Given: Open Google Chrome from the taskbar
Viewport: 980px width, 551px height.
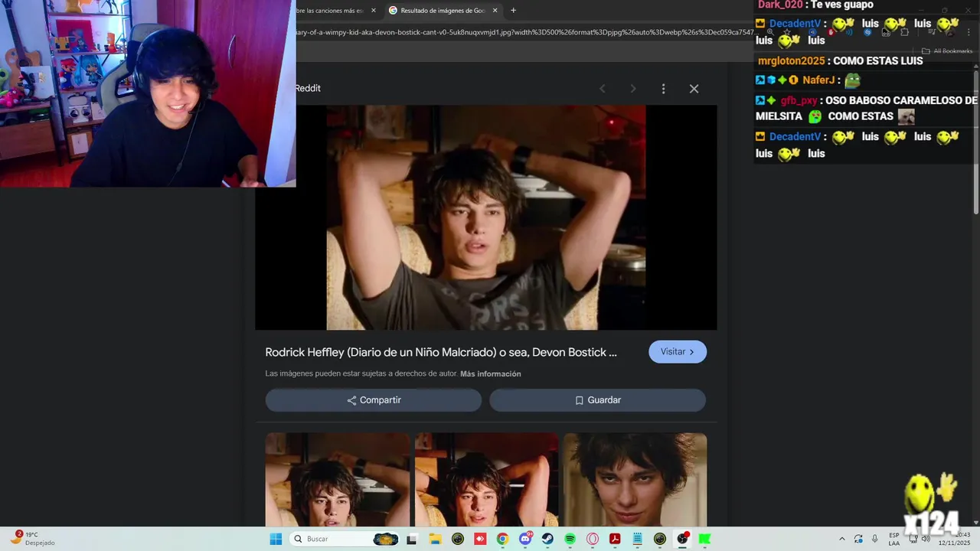Looking at the screenshot, I should (x=502, y=539).
